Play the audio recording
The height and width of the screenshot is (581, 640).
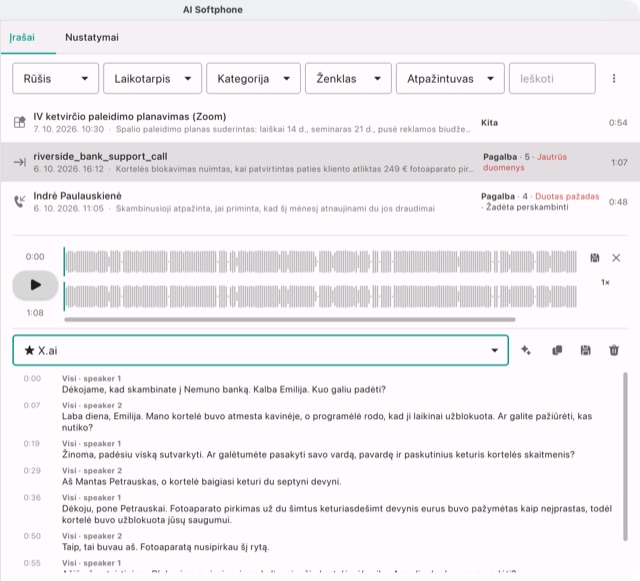coord(35,285)
